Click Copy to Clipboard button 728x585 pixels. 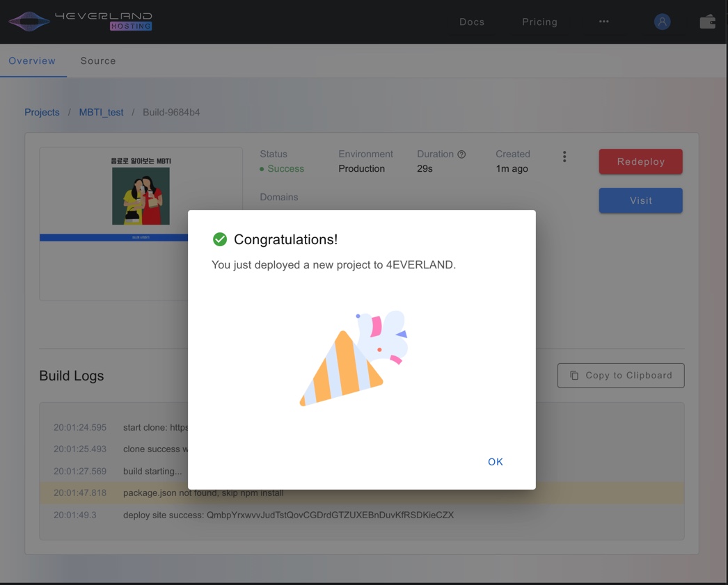coord(621,376)
